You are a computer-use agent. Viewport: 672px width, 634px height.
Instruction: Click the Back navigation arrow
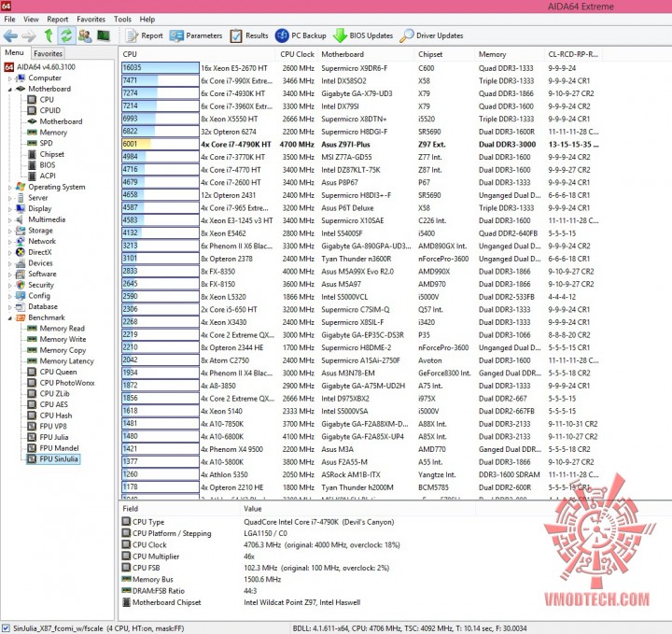10,35
